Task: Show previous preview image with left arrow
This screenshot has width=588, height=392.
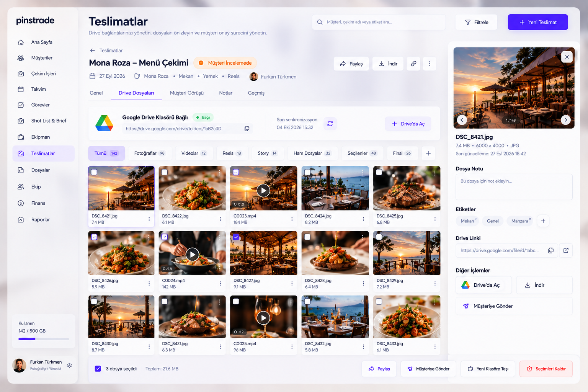Action: tap(462, 120)
